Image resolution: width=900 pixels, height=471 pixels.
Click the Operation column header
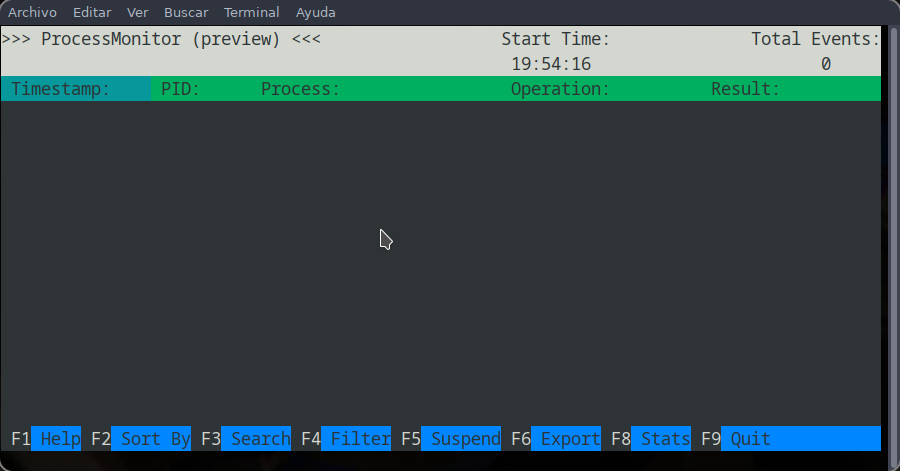click(560, 89)
